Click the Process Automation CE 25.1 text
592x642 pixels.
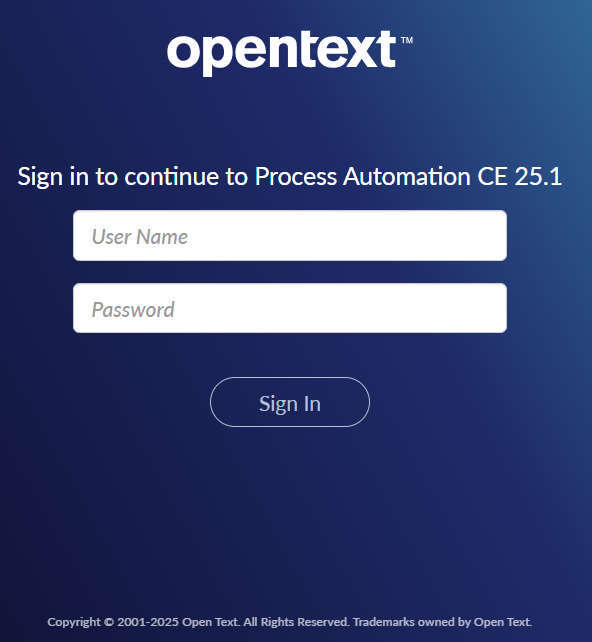tap(408, 176)
